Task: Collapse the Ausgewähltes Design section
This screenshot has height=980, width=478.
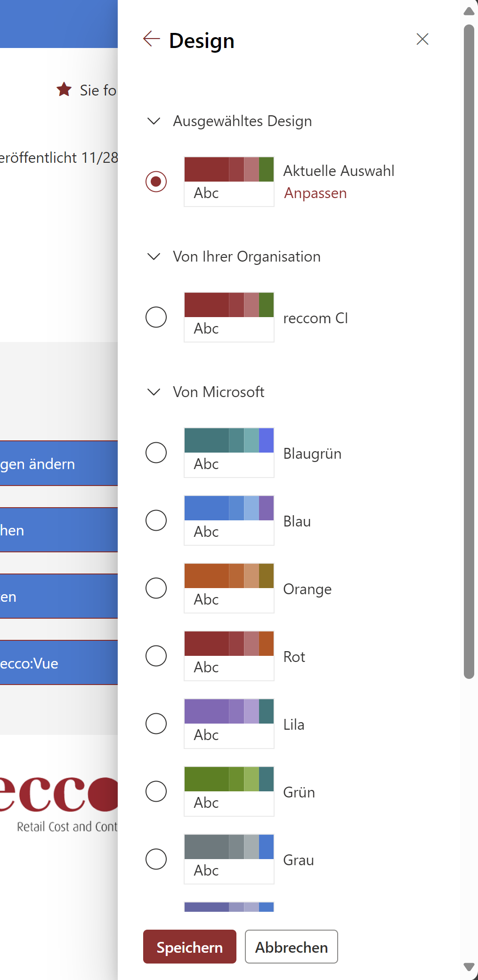Action: (154, 121)
